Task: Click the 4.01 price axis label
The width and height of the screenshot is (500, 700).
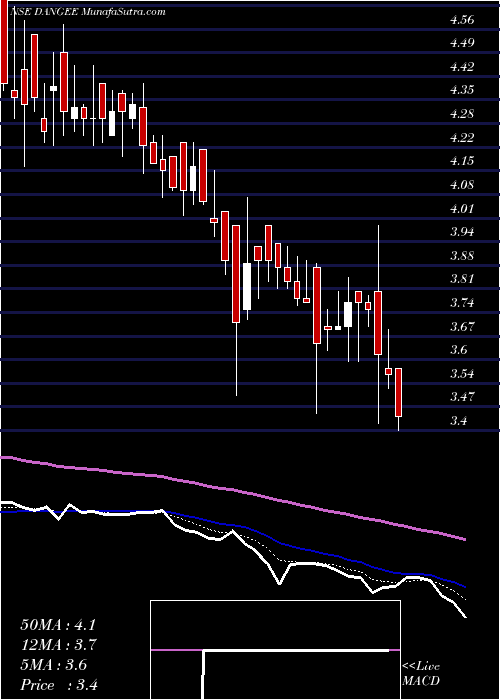Action: coord(462,208)
